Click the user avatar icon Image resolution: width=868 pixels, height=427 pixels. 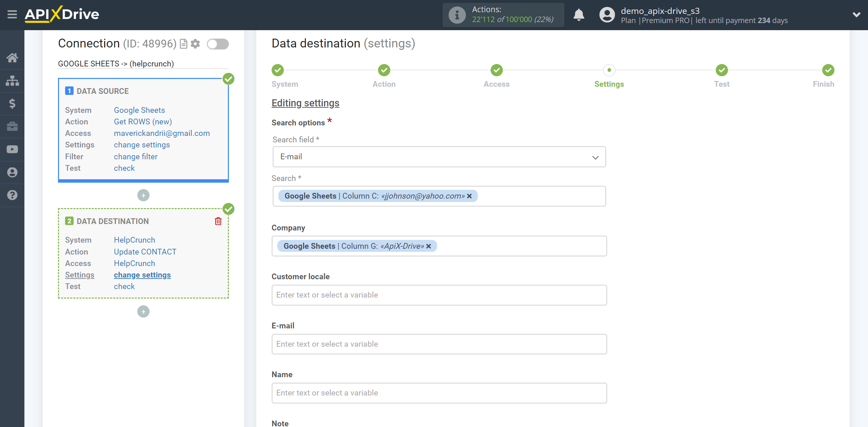tap(607, 15)
